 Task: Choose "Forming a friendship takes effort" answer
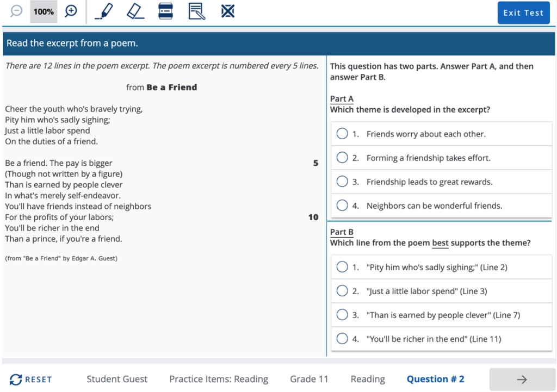tap(342, 158)
